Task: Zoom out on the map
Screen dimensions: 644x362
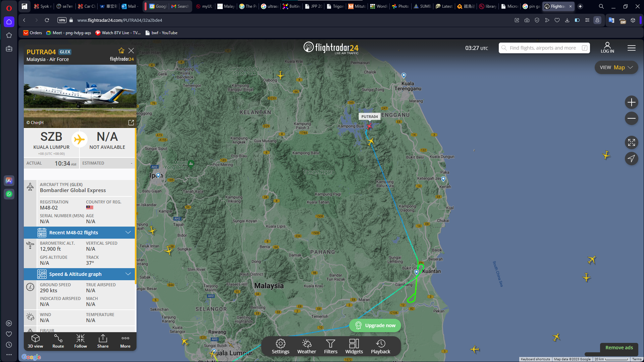Action: (632, 118)
